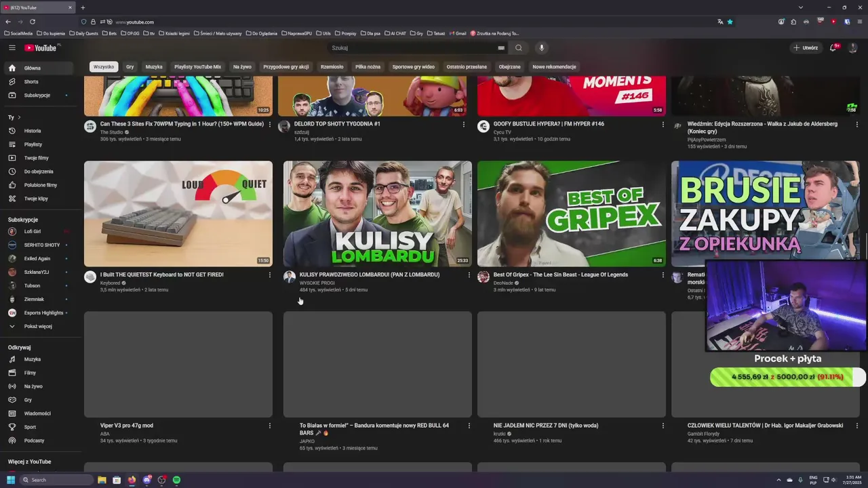This screenshot has height=488, width=868.
Task: Start voice search with microphone icon
Action: [541, 47]
